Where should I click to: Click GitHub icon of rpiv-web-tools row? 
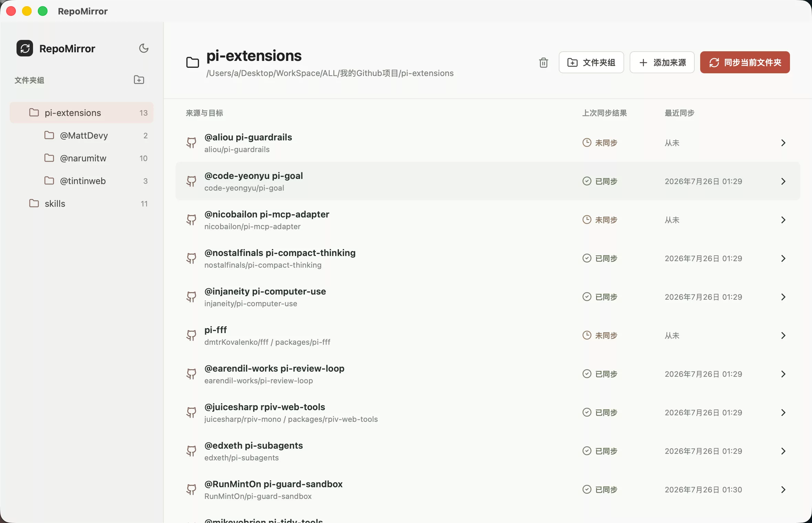pyautogui.click(x=191, y=412)
